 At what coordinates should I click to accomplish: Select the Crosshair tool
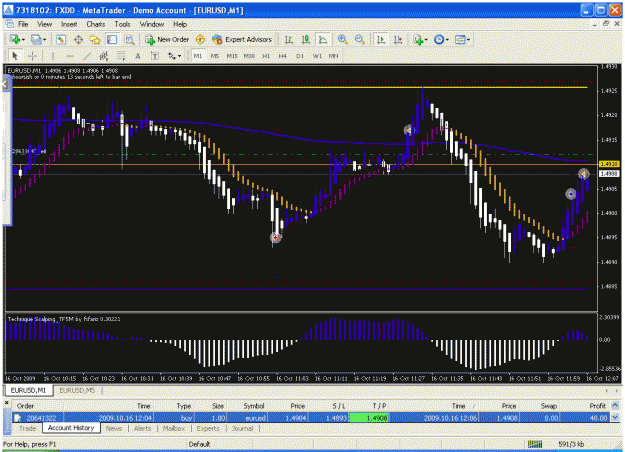tap(32, 56)
